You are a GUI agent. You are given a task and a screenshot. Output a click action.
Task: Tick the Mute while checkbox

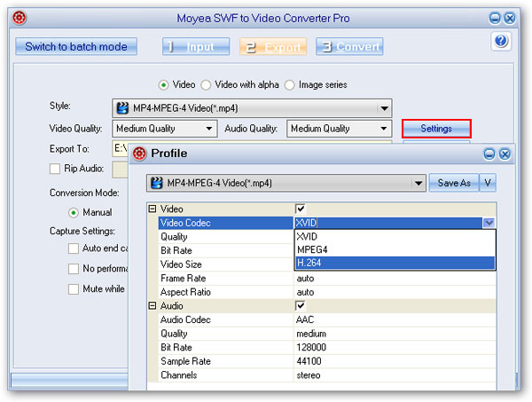pyautogui.click(x=74, y=289)
